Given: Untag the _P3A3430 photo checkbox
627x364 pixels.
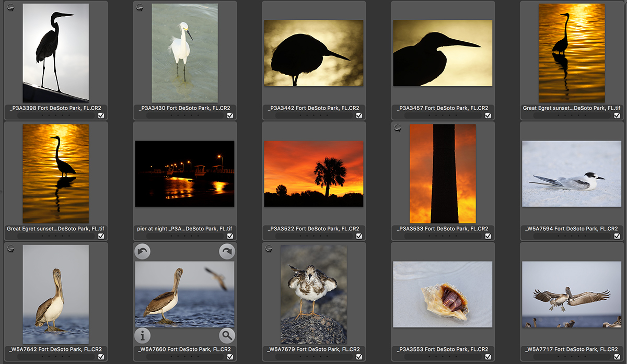Looking at the screenshot, I should [x=230, y=115].
